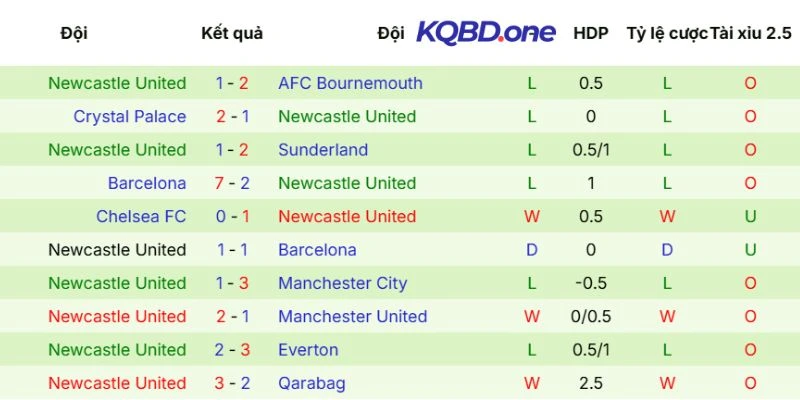The image size is (800, 400).
Task: Open Newcastle United link in the Qarabag row
Action: click(117, 383)
